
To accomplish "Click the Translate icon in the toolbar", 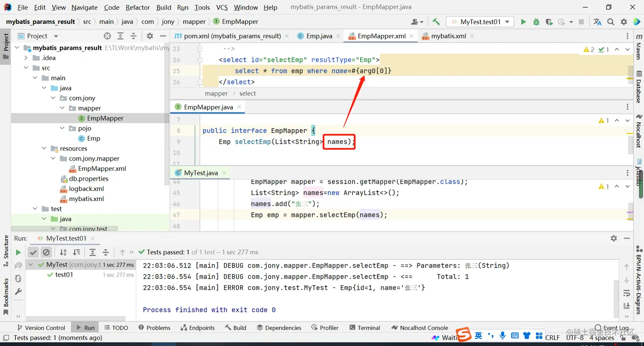I will [x=598, y=22].
